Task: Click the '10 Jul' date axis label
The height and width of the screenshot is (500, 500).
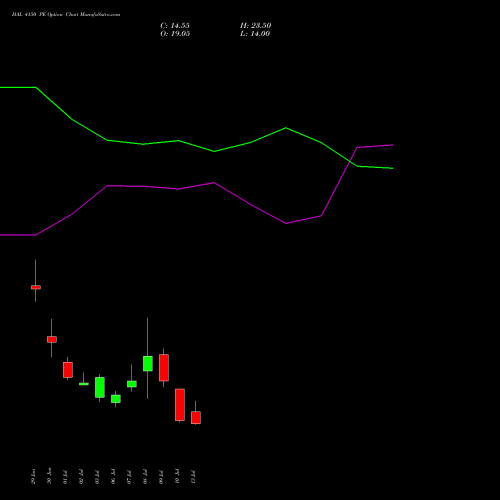Action: (177, 477)
